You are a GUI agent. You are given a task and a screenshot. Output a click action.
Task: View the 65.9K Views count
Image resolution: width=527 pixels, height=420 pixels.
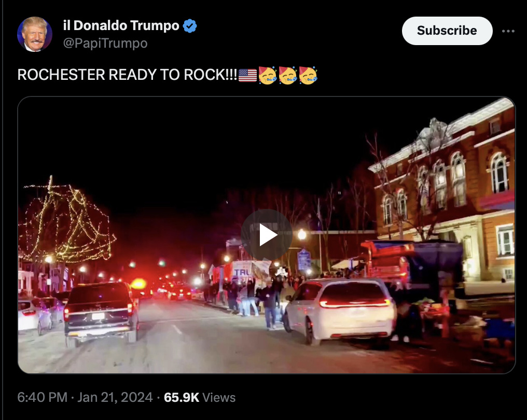(200, 397)
